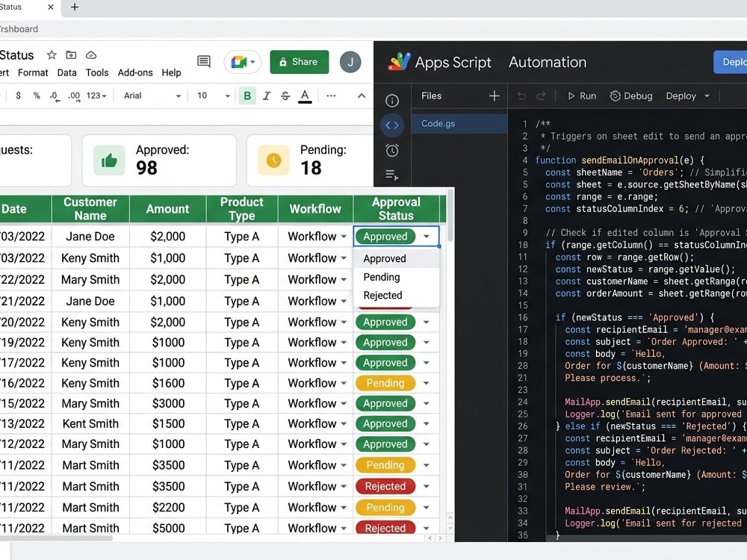Open the Format menu
Viewport: 747px width, 560px height.
33,73
